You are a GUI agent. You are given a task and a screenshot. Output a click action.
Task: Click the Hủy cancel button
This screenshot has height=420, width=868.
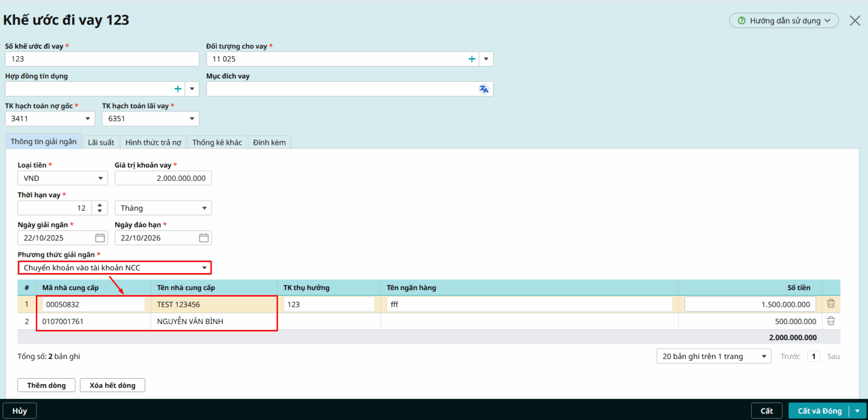(20, 411)
